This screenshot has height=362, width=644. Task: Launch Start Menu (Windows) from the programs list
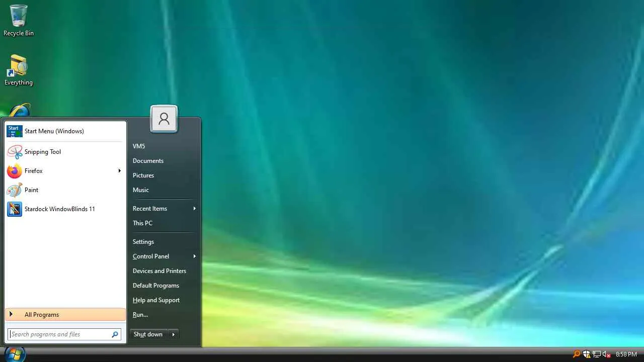tap(65, 131)
